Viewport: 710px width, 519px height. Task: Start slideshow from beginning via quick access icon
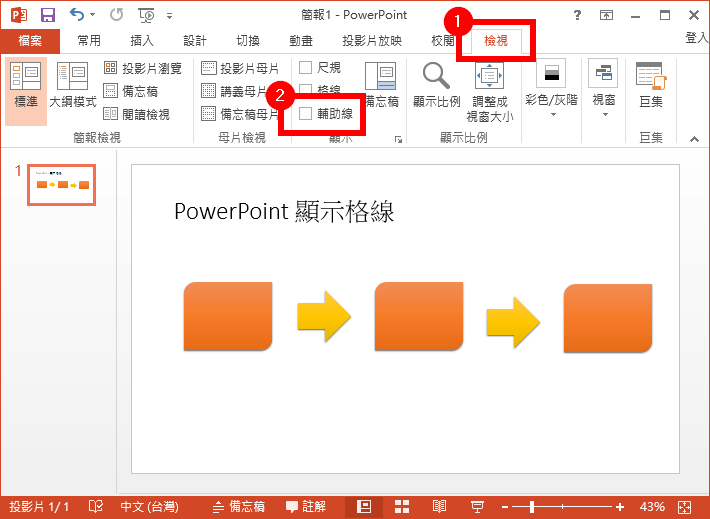coord(146,15)
